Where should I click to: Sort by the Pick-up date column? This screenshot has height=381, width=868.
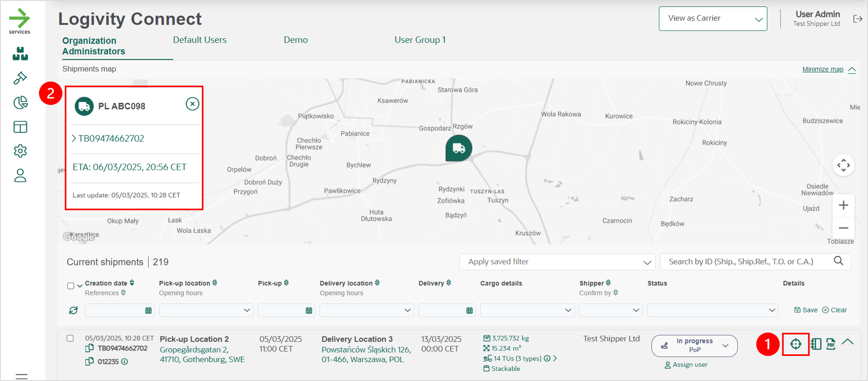point(286,283)
